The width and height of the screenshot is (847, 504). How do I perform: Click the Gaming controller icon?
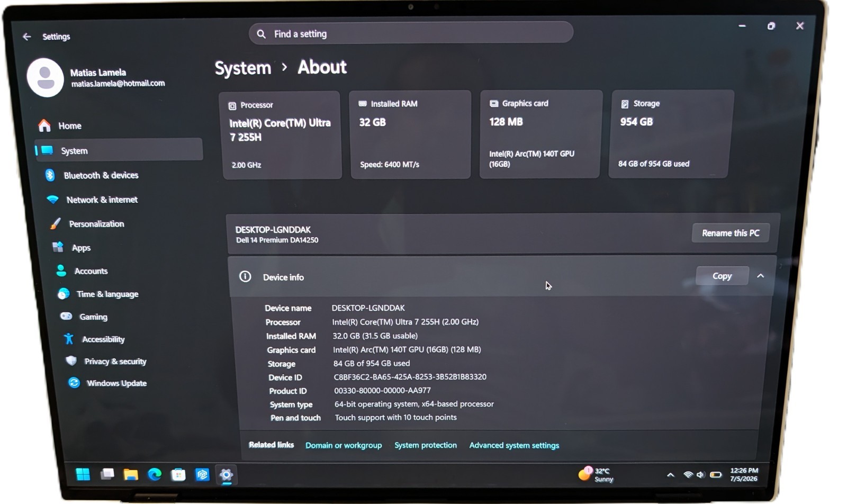(x=66, y=316)
